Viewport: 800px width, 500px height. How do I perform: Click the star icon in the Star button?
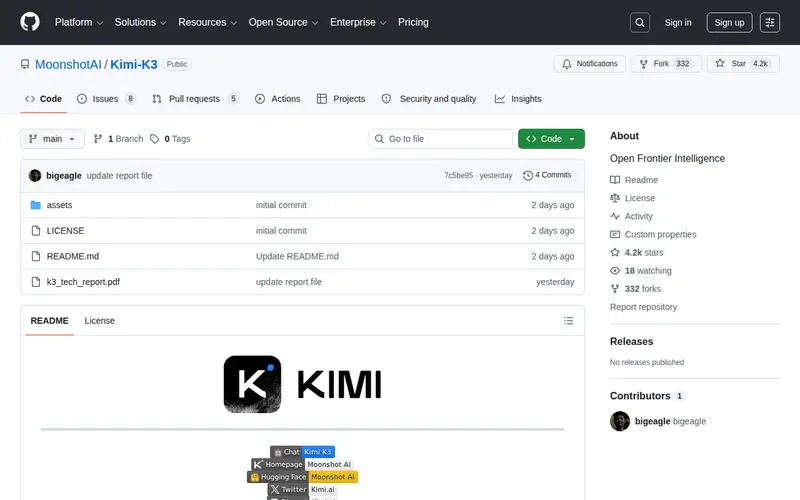[x=719, y=63]
